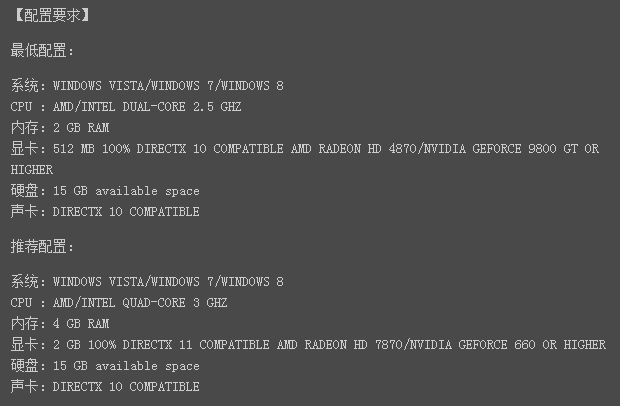Click the recommended 声卡 DIRECTX 10 COMPATIBLE line

pyautogui.click(x=105, y=387)
